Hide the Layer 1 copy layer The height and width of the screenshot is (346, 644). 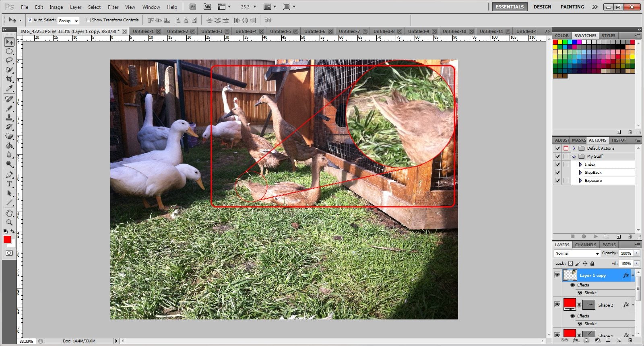(x=557, y=275)
